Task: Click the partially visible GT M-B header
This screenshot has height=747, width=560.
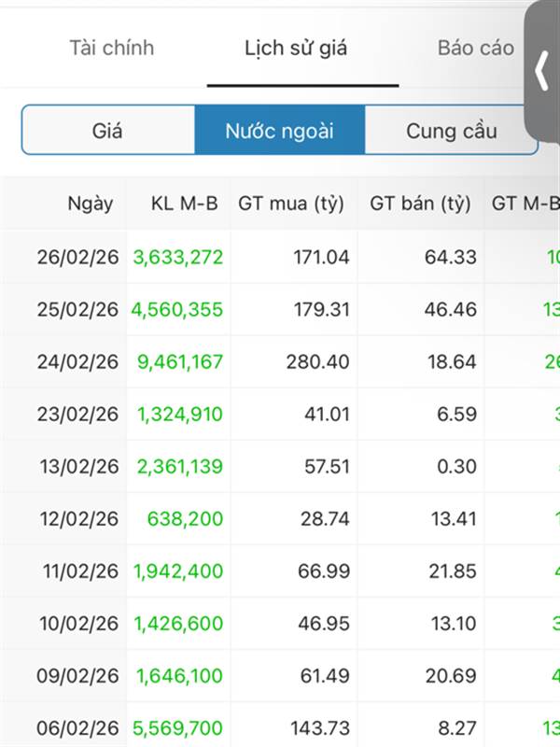Action: point(525,204)
